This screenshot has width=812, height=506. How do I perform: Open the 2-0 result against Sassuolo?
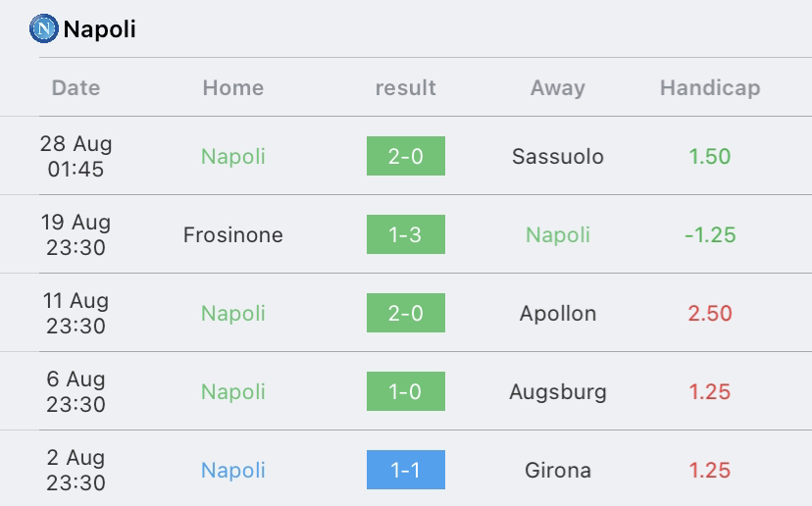[x=406, y=156]
